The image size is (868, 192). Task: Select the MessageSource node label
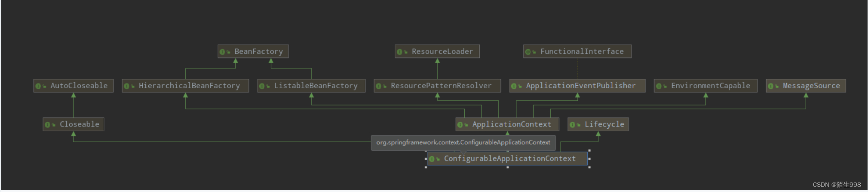pyautogui.click(x=811, y=86)
